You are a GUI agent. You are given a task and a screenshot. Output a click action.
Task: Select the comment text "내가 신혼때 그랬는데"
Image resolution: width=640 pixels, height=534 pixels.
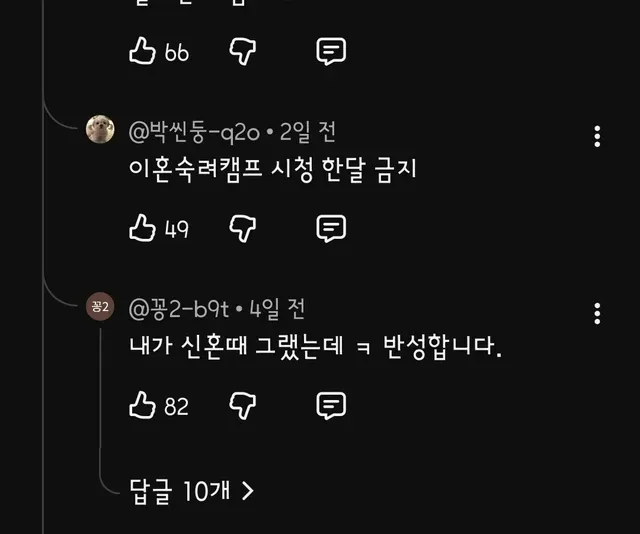[x=238, y=348]
